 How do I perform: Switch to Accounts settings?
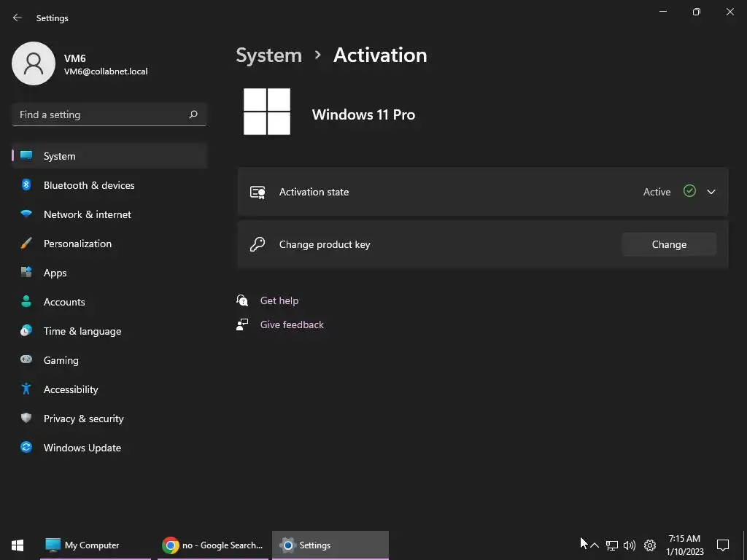pos(109,302)
